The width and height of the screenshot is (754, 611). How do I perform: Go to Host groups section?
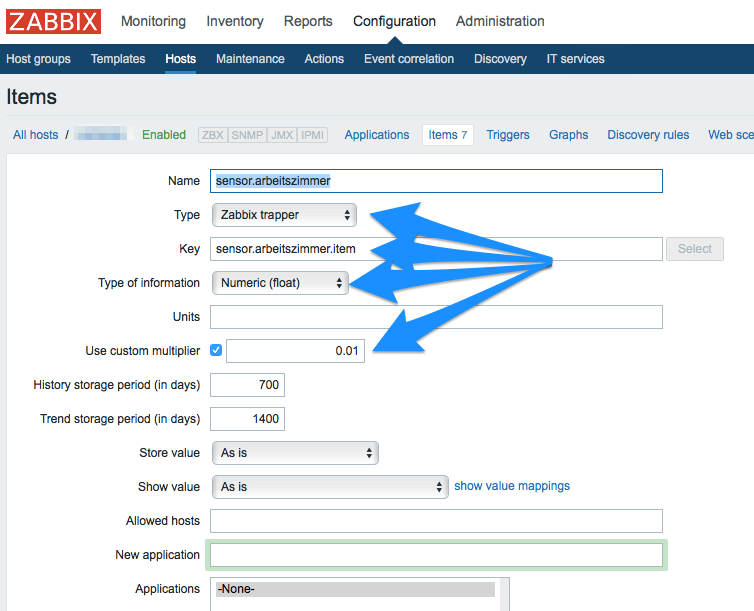coord(38,59)
